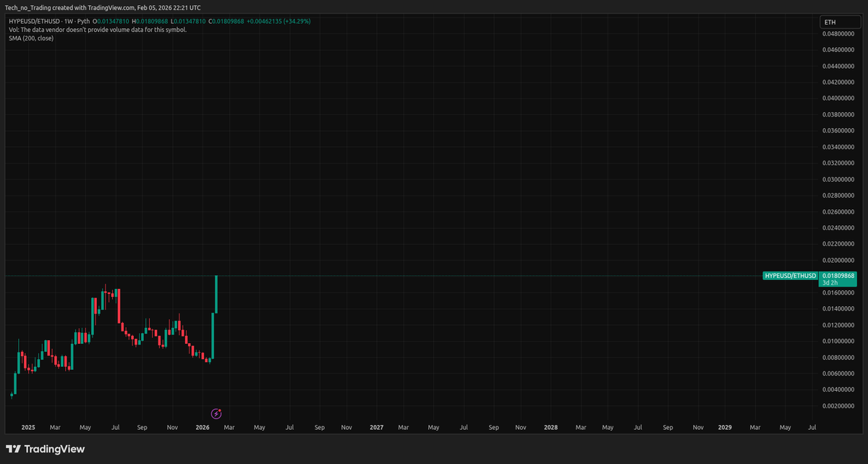Image resolution: width=868 pixels, height=464 pixels.
Task: Open the ETH currency selector
Action: [839, 22]
